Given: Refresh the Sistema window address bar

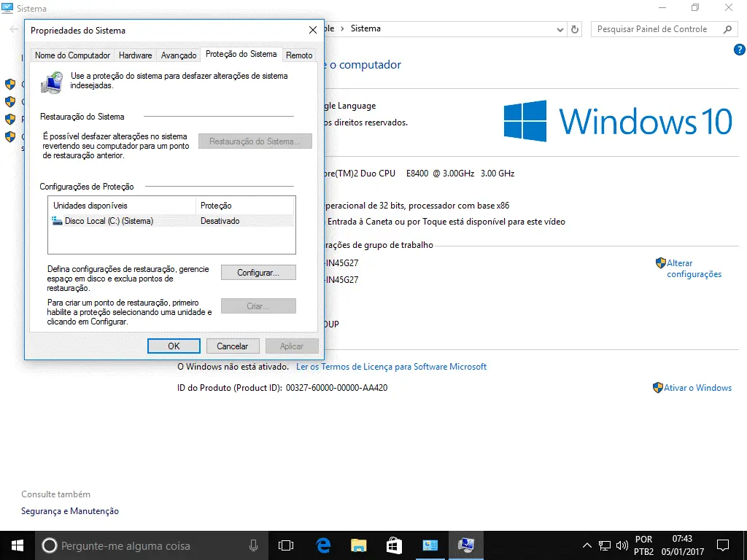Looking at the screenshot, I should 575,29.
